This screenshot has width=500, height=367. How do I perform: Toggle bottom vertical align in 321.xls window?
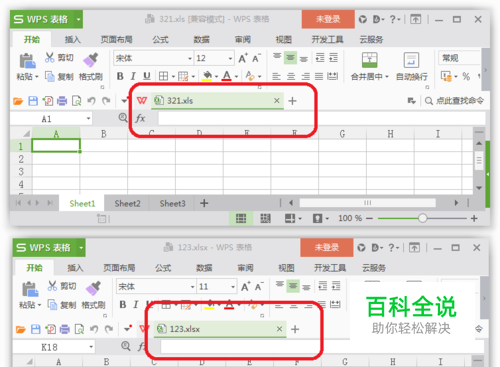(x=304, y=58)
